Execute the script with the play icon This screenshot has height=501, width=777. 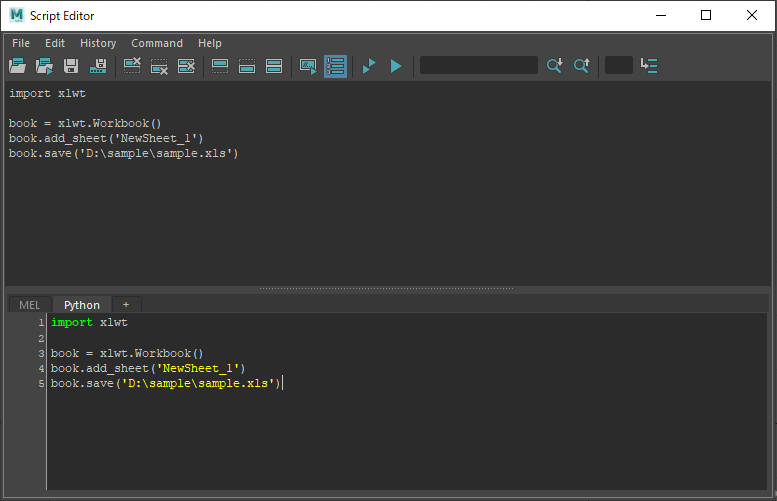click(x=396, y=66)
